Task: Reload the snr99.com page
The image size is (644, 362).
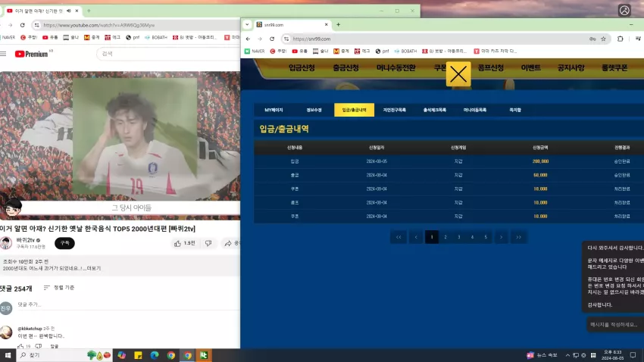Action: (x=272, y=39)
